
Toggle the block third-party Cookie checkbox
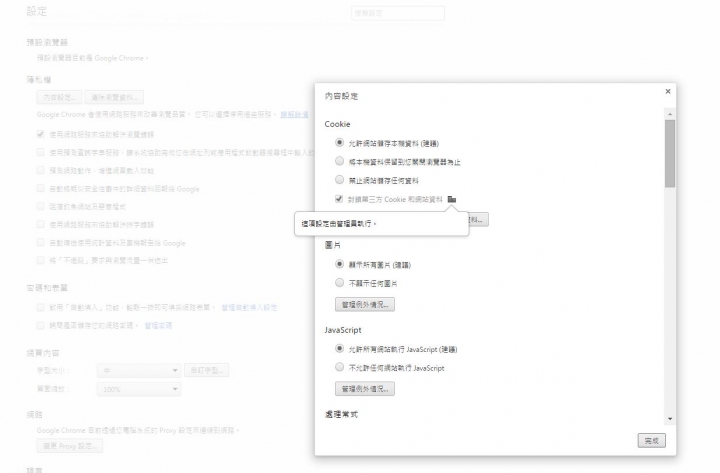click(339, 199)
